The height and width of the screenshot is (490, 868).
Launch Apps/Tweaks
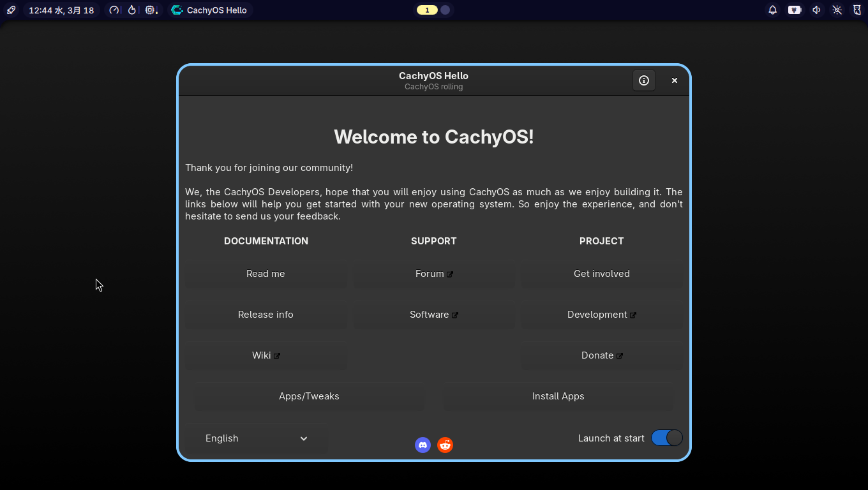coord(309,396)
